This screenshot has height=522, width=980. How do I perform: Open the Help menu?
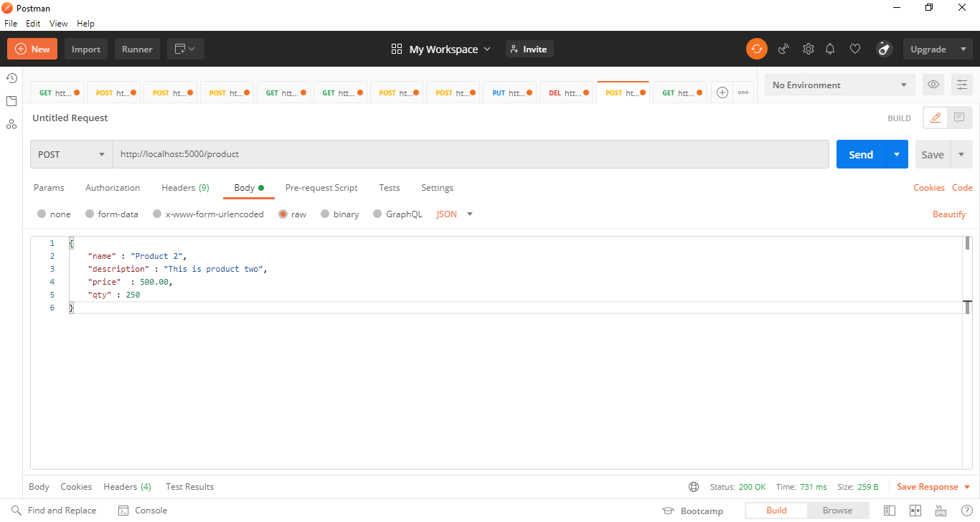pyautogui.click(x=85, y=24)
